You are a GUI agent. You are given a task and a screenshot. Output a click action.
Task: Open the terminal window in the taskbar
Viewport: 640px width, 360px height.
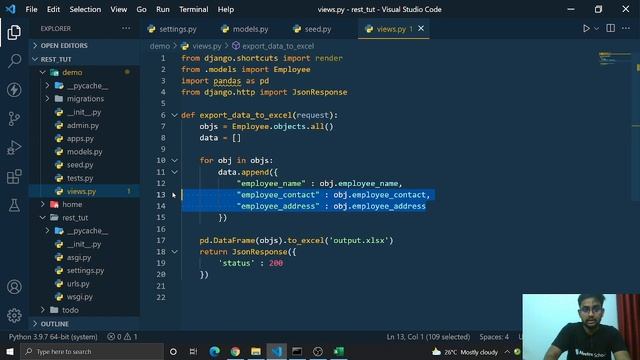(297, 351)
